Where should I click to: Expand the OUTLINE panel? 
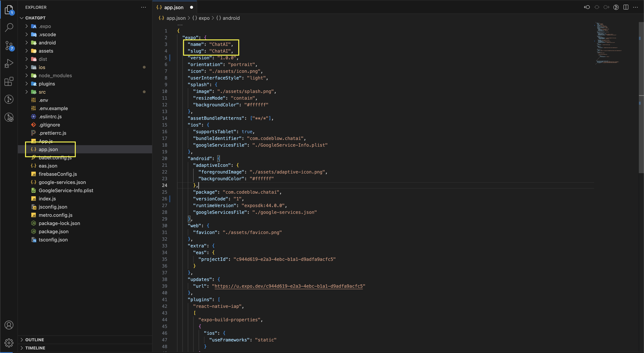[x=85, y=340]
